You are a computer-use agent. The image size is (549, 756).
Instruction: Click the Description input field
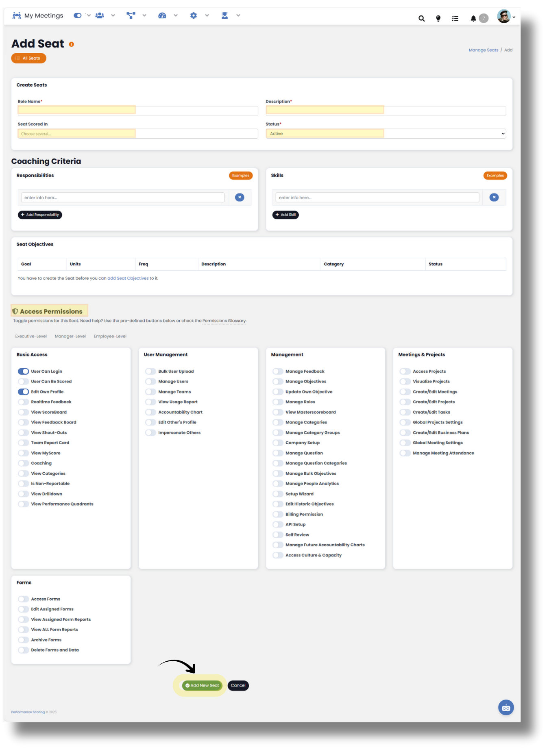click(x=386, y=111)
